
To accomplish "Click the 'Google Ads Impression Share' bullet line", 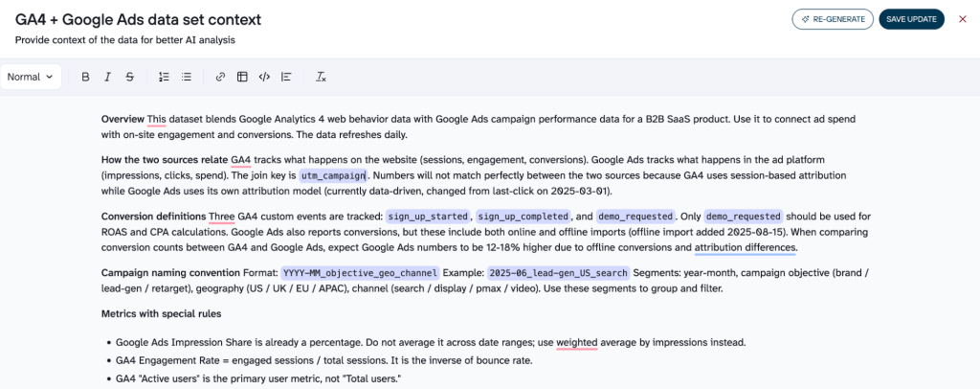I will [x=431, y=343].
